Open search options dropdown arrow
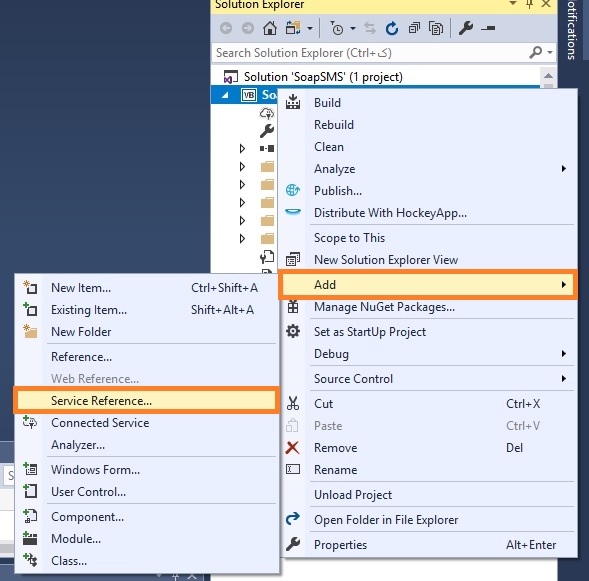This screenshot has width=589, height=581. [x=550, y=53]
